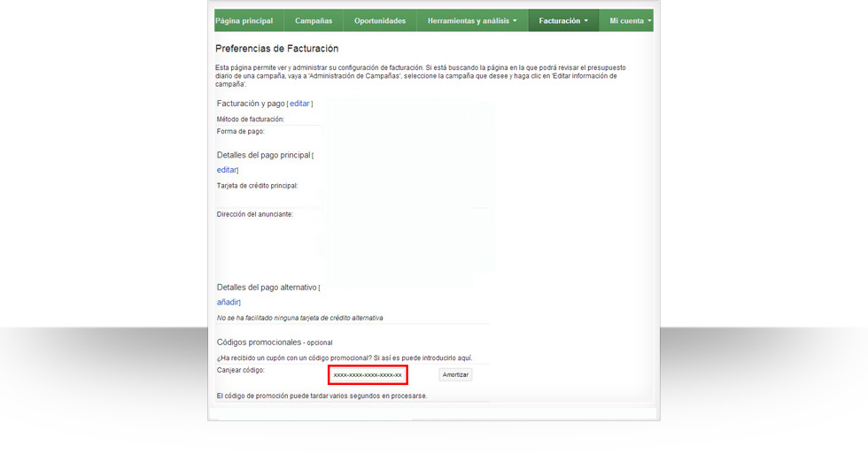Open the Facturación dropdown menu
This screenshot has width=868, height=454.
click(562, 20)
